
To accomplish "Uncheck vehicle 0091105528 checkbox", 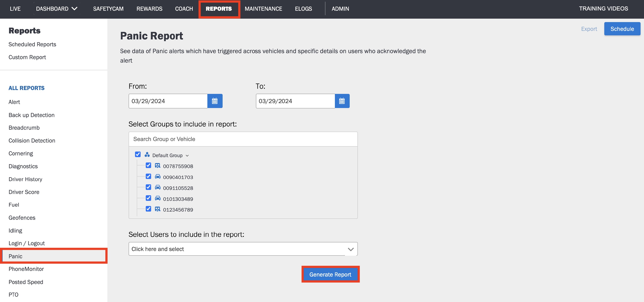I will 149,187.
